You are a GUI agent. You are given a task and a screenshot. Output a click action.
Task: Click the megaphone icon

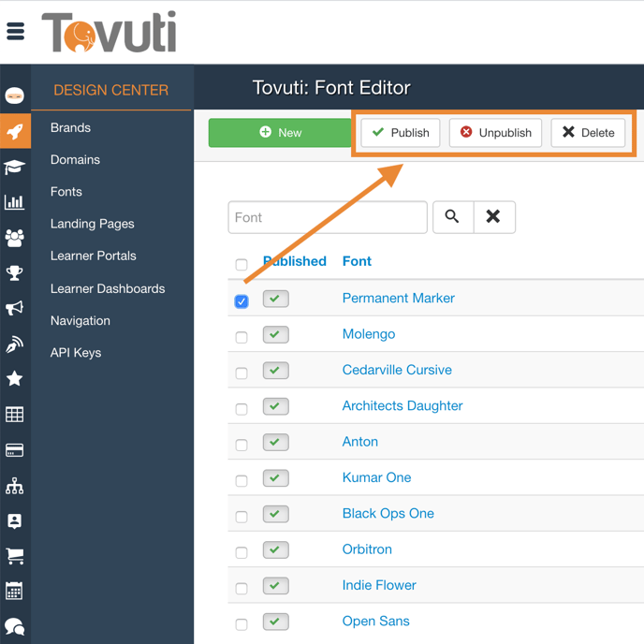pos(15,308)
